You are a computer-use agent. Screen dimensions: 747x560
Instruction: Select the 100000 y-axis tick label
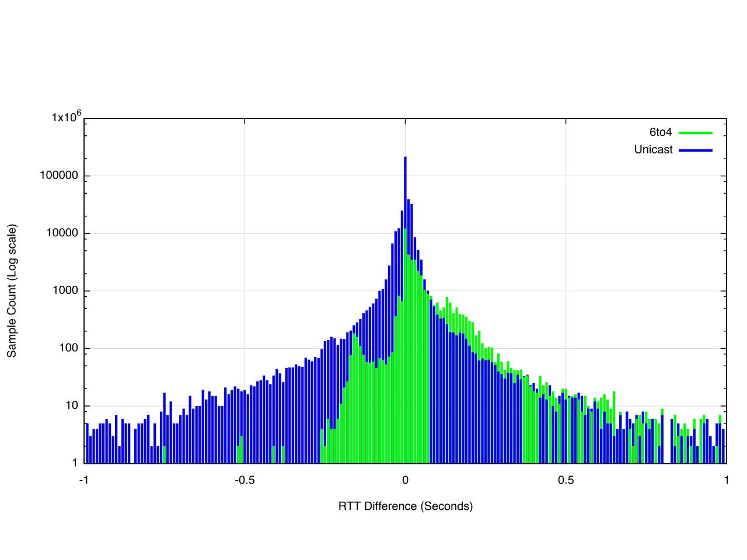(59, 176)
